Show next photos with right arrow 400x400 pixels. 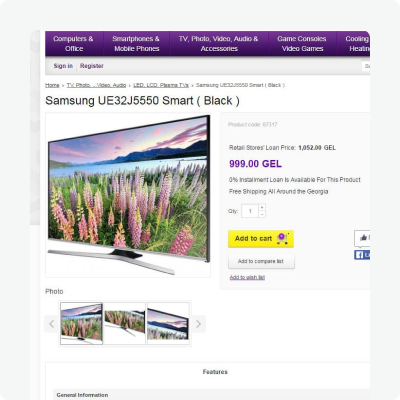pyautogui.click(x=198, y=324)
